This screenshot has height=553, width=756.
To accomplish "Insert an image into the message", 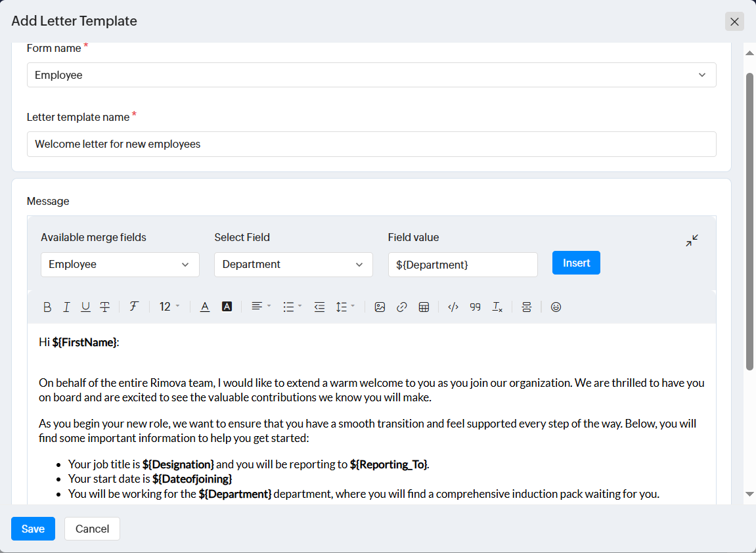I will coord(380,307).
